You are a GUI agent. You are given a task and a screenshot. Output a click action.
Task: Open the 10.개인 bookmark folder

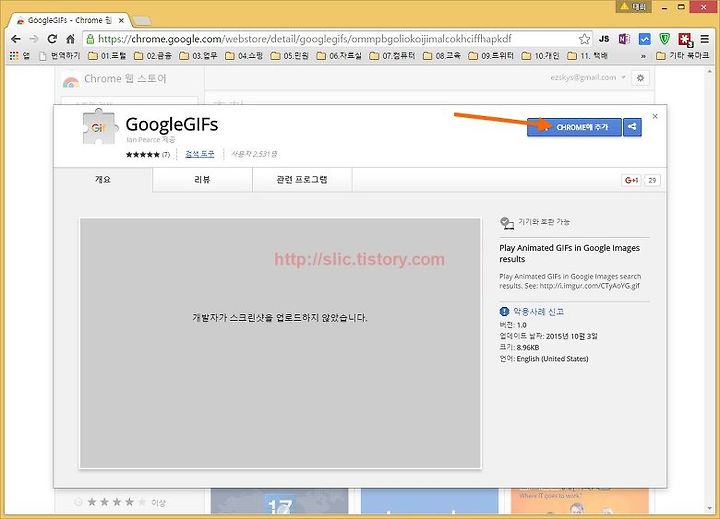[540, 56]
